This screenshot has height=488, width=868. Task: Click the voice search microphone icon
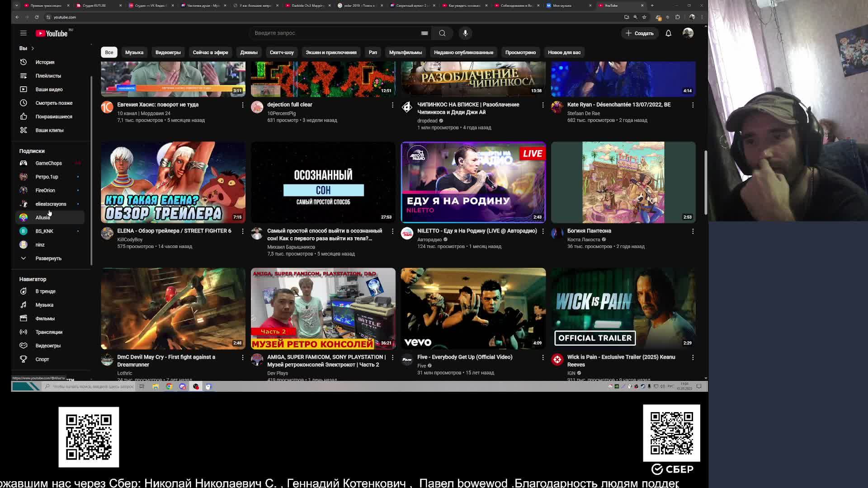(x=465, y=33)
